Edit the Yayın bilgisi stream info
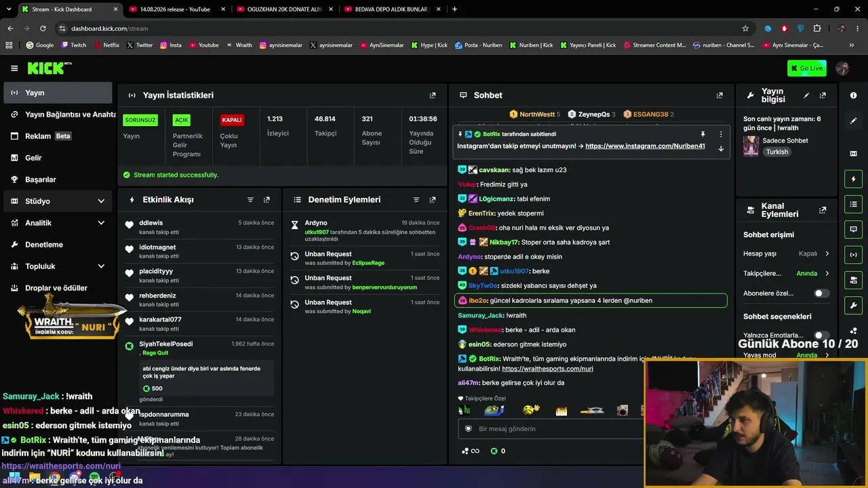 806,96
